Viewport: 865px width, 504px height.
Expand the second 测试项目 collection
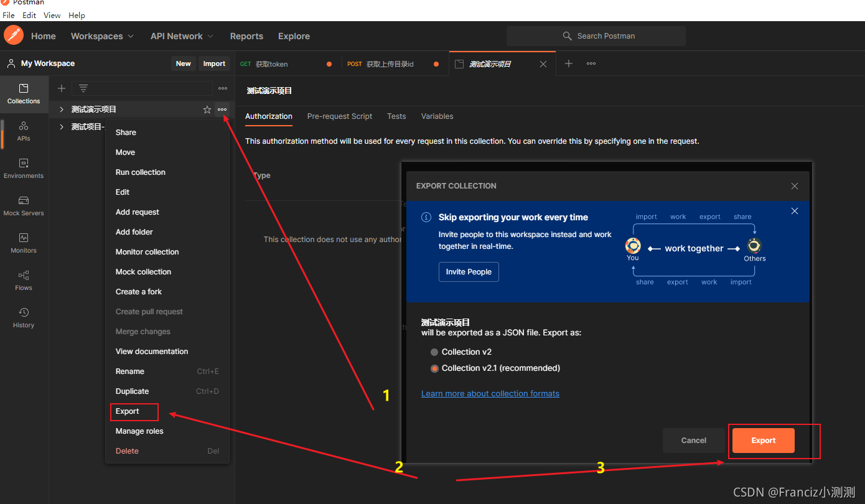[x=62, y=127]
